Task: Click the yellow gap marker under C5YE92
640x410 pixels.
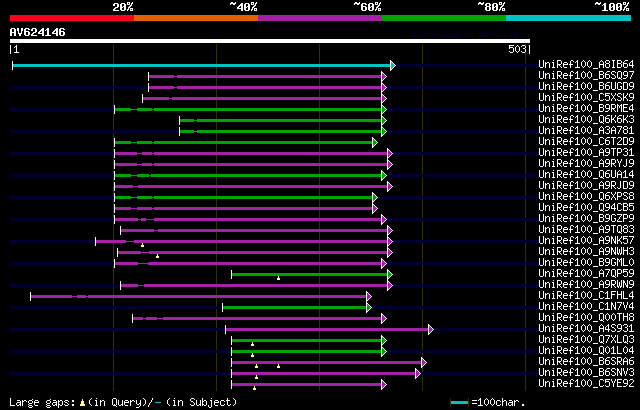Action: click(x=254, y=388)
